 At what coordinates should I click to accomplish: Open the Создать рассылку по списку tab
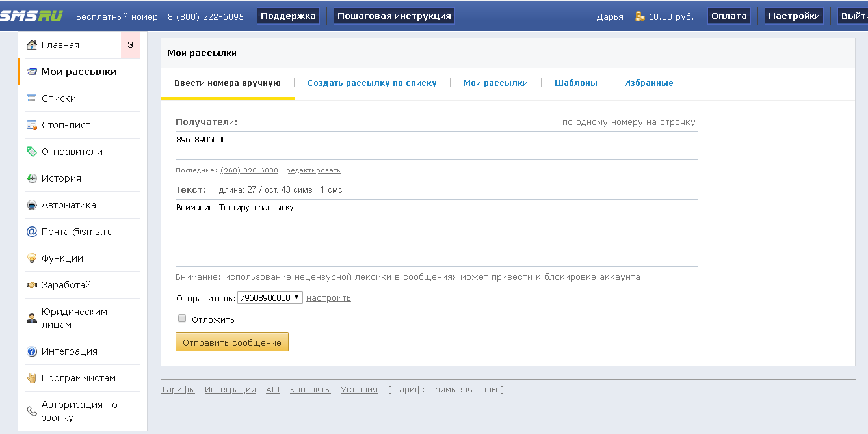(x=373, y=83)
